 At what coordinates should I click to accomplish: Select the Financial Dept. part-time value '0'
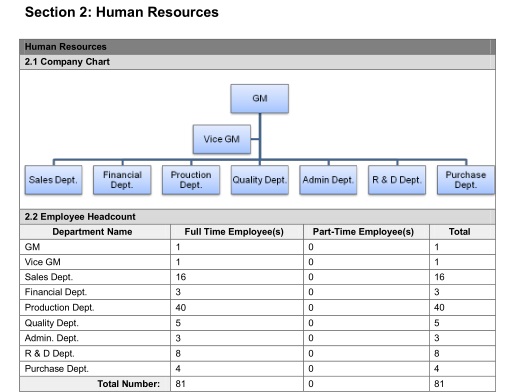pyautogui.click(x=311, y=292)
